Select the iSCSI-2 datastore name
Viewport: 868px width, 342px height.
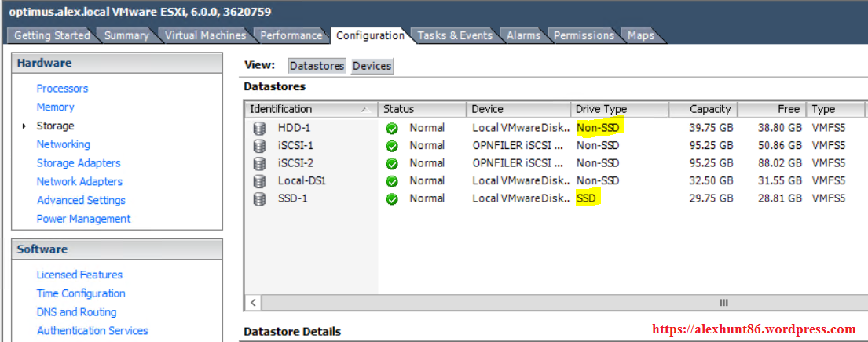297,163
